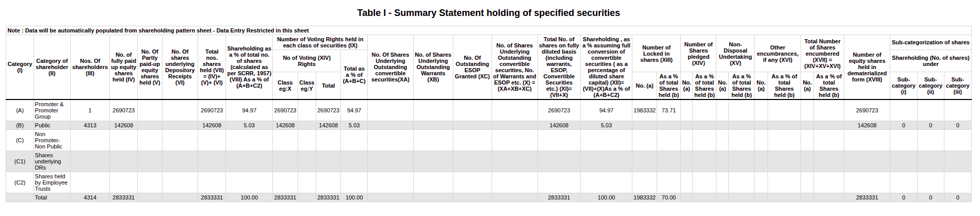This screenshot has height=216, width=980.
Task: Click the Table I summary statement title
Action: (488, 13)
